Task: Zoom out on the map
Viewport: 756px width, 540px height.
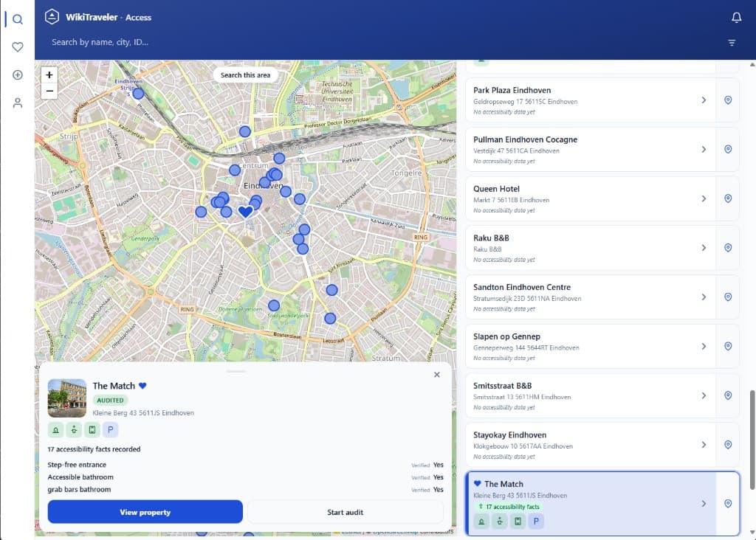Action: pos(49,91)
